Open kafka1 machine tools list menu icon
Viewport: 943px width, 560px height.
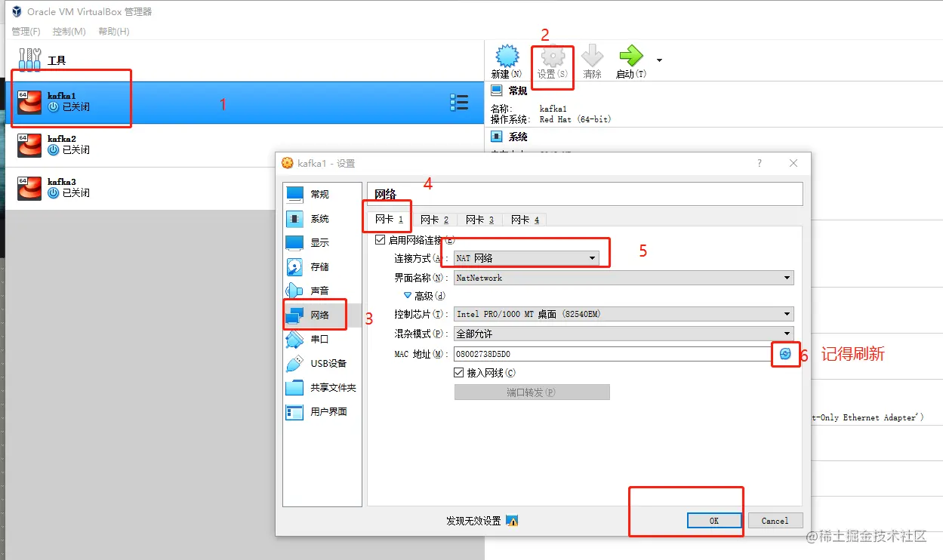[x=459, y=102]
